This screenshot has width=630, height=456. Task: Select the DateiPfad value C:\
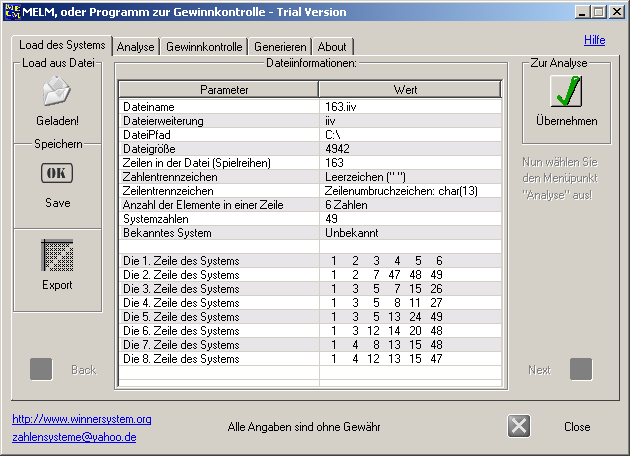[411, 135]
